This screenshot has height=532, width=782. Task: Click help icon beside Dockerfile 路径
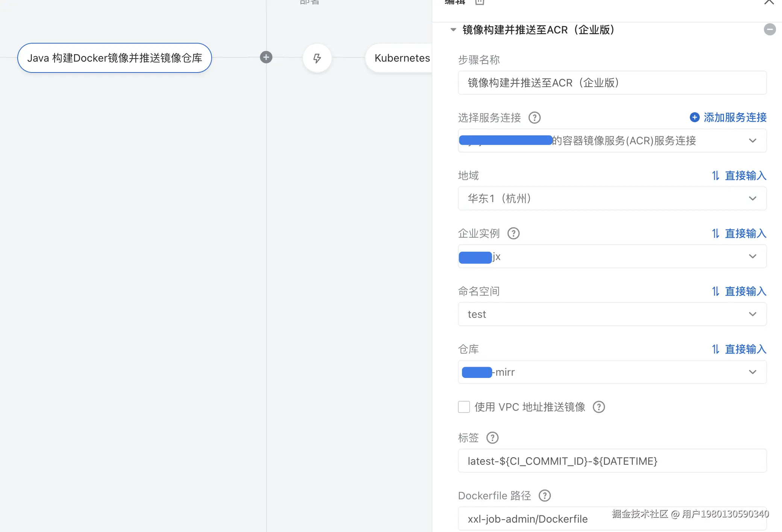[x=544, y=496]
